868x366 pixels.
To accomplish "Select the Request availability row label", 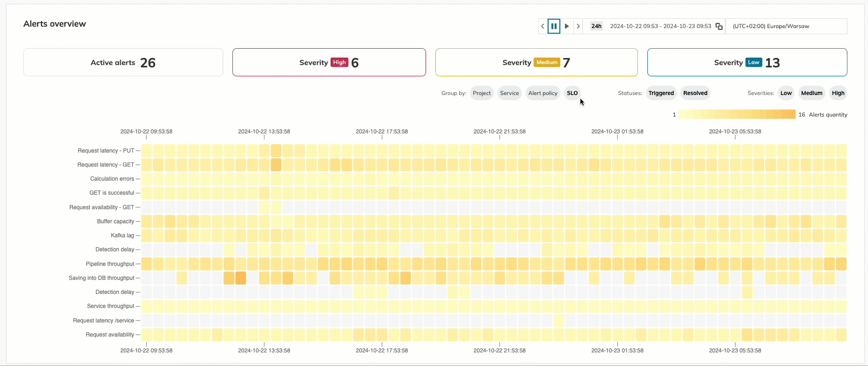I will [110, 335].
